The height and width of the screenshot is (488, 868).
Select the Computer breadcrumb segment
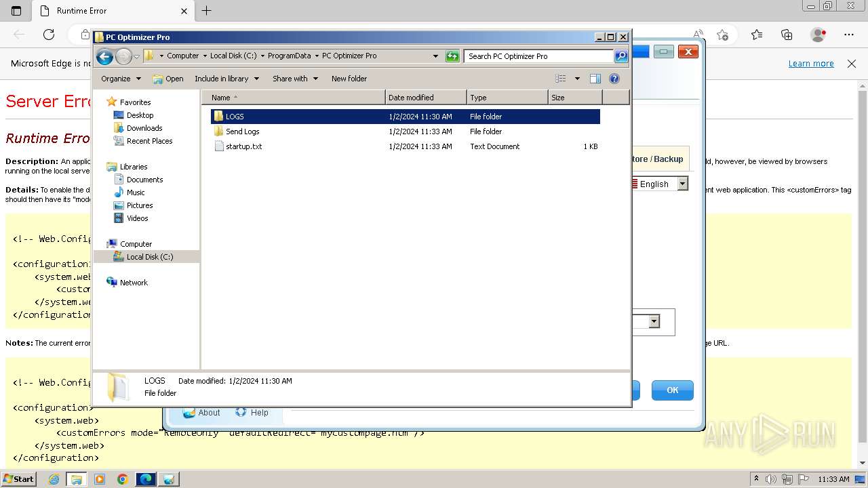click(182, 56)
